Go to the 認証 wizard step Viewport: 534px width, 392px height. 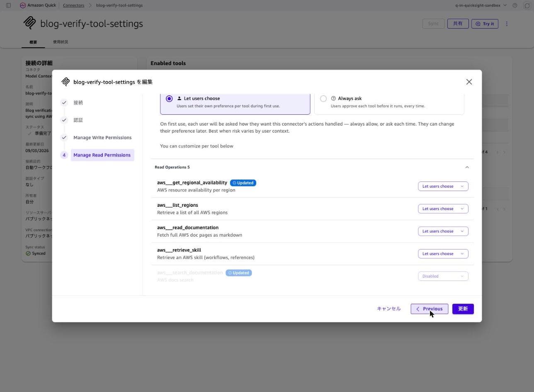(78, 120)
